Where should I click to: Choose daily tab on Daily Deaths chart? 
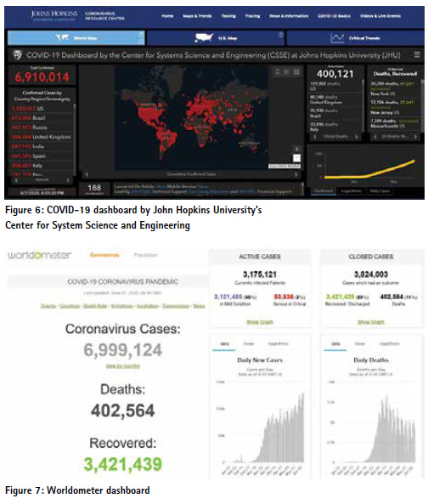pos(335,344)
